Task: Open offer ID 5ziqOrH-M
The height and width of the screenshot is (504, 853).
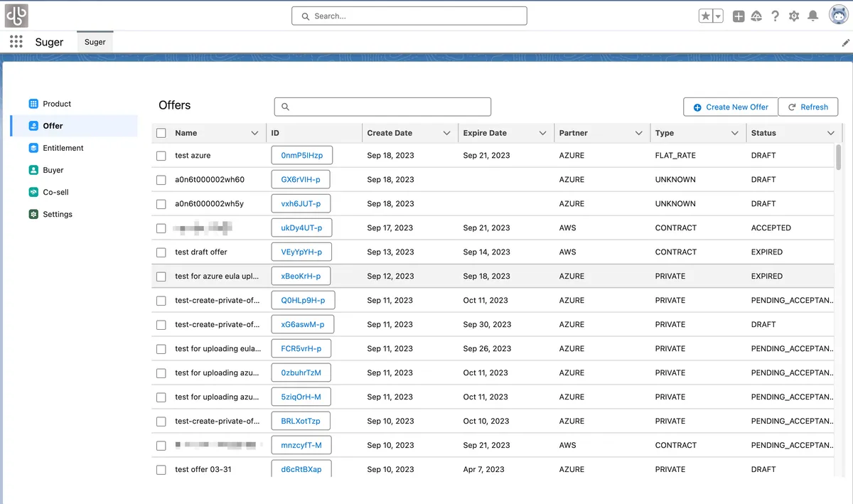Action: 301,397
